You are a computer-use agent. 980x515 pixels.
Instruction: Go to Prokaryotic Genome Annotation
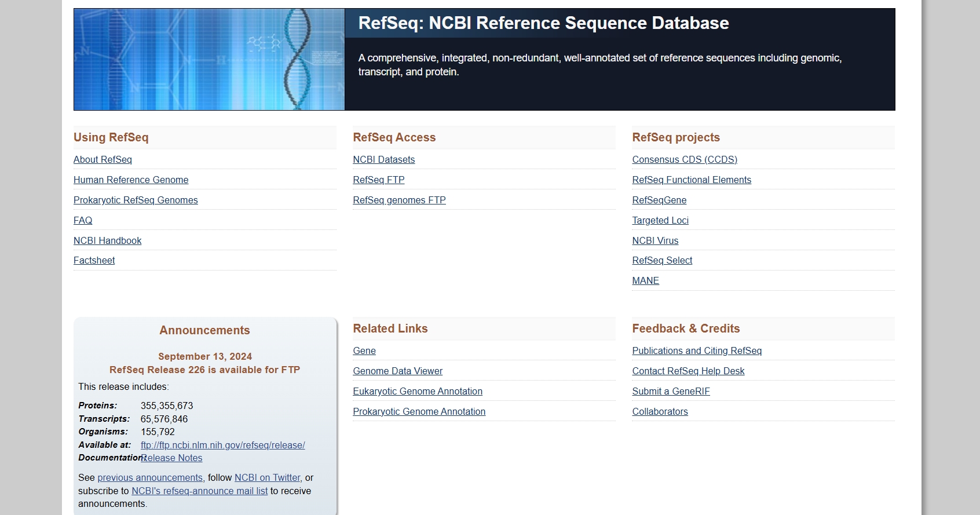pos(419,411)
